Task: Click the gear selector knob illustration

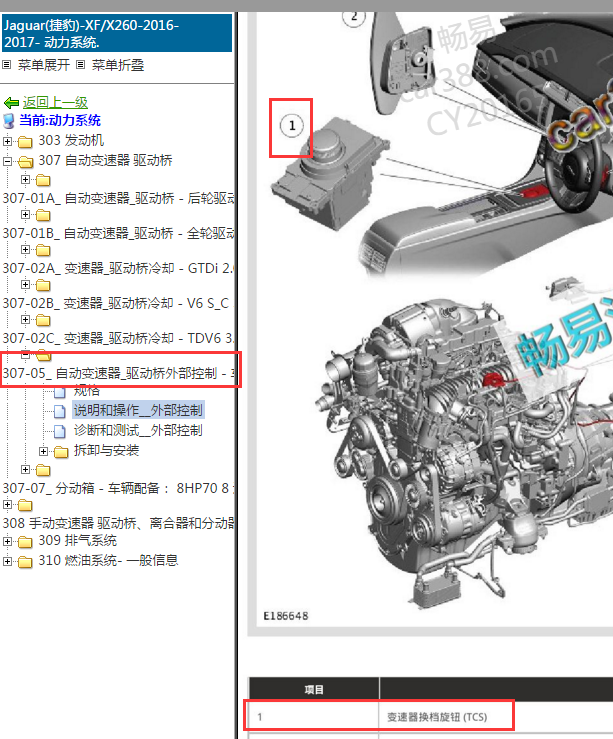Action: (x=330, y=174)
